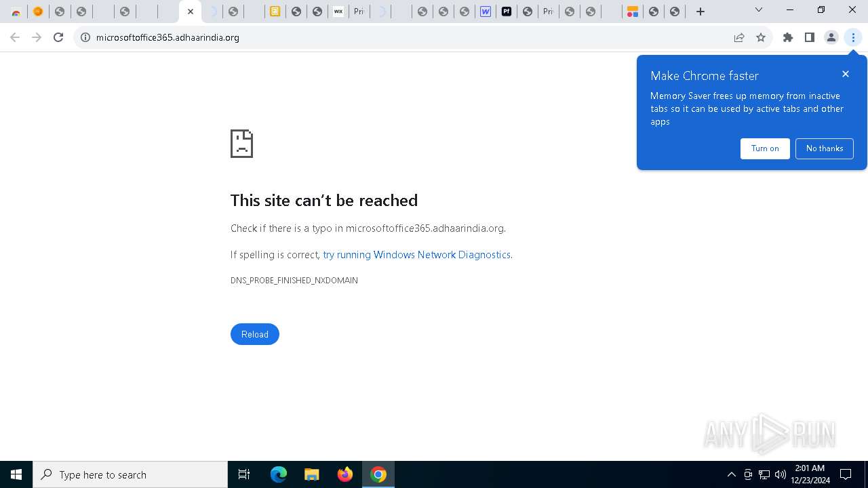This screenshot has height=488, width=868.
Task: Open Task View from the taskbar
Action: click(244, 474)
